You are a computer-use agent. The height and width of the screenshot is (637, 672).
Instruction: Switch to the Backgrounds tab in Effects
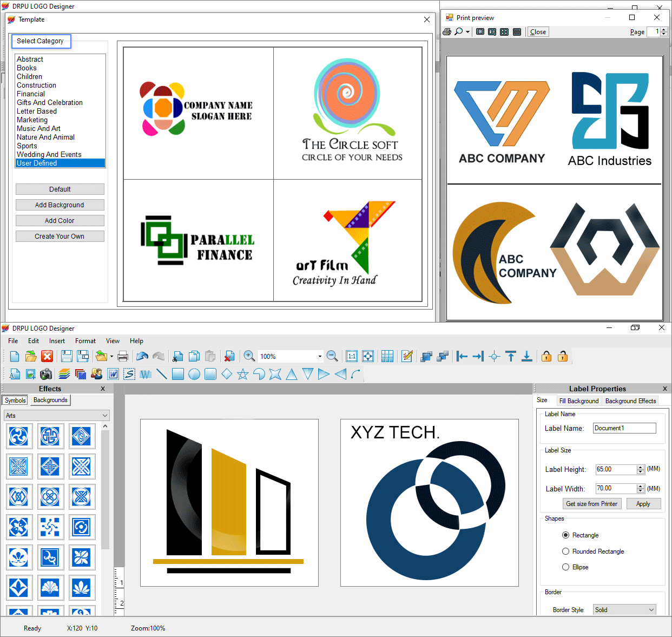(x=50, y=400)
